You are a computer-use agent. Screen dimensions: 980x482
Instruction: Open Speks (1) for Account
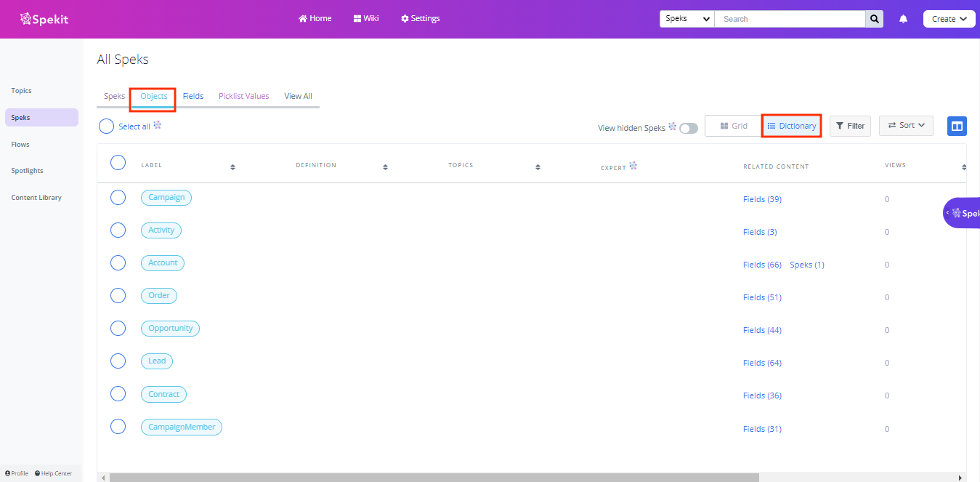[807, 265]
